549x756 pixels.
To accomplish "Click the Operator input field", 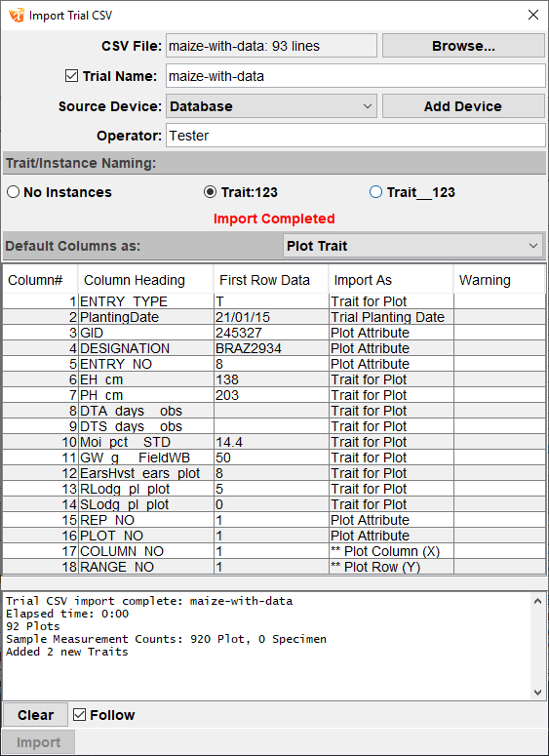I will (356, 136).
